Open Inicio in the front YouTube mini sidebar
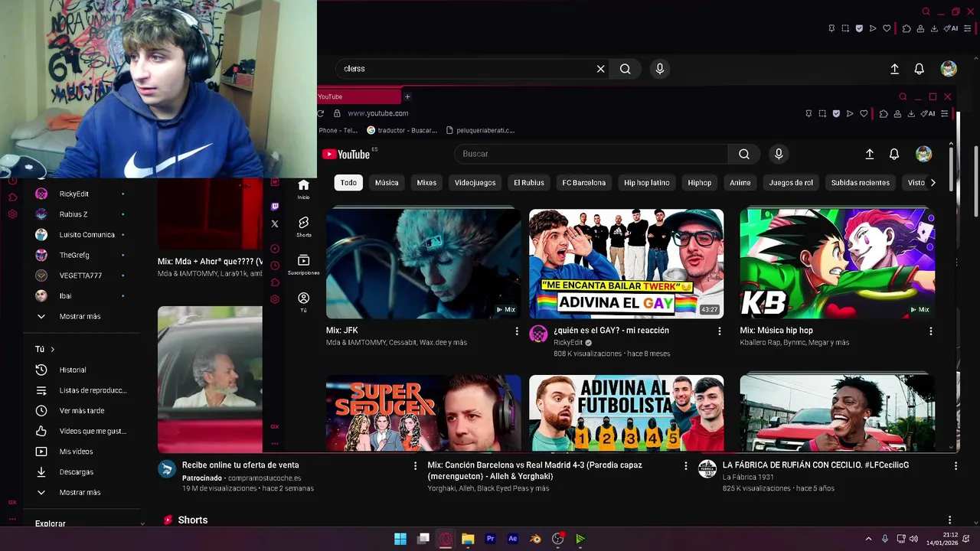This screenshot has width=980, height=551. tap(303, 189)
